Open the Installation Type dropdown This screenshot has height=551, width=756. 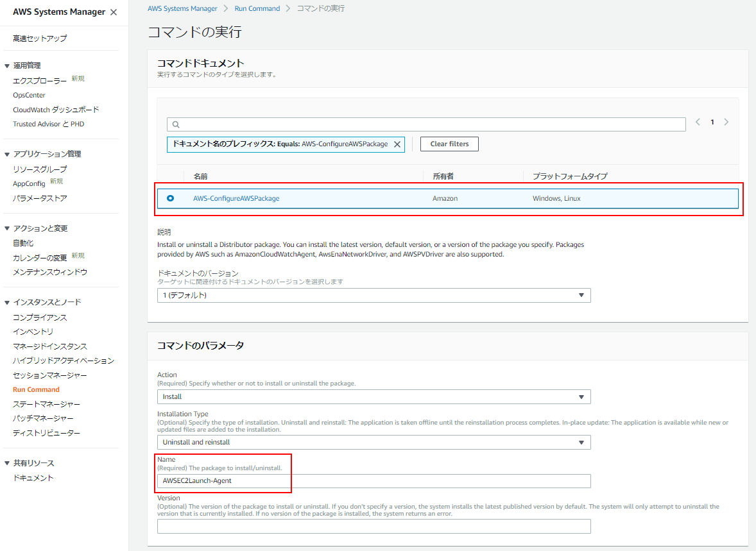pyautogui.click(x=374, y=442)
